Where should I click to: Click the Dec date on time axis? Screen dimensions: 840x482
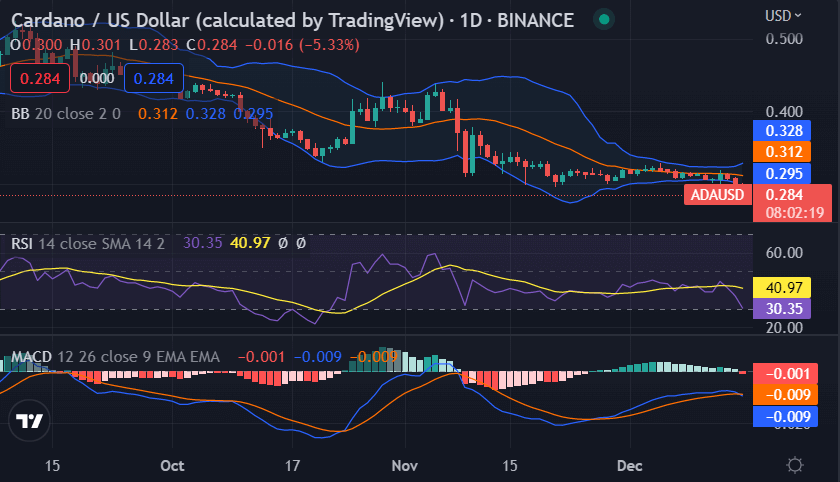point(629,465)
